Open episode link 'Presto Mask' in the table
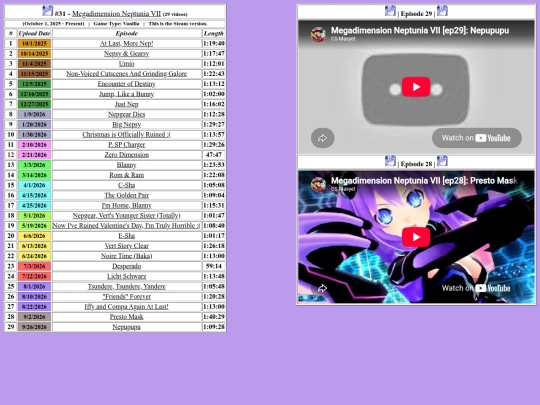Viewport: 540px width, 405px height. pos(126,317)
